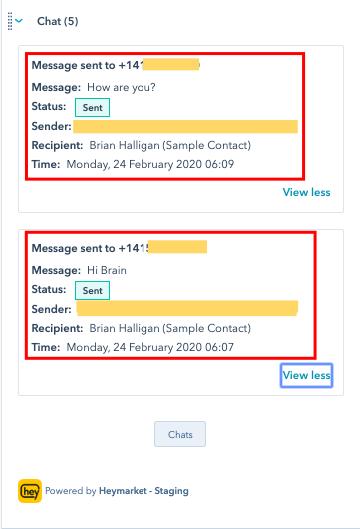Viewport: 360px width, 529px height.
Task: Click the time Monday, 24 February 2020 06:09
Action: (150, 164)
